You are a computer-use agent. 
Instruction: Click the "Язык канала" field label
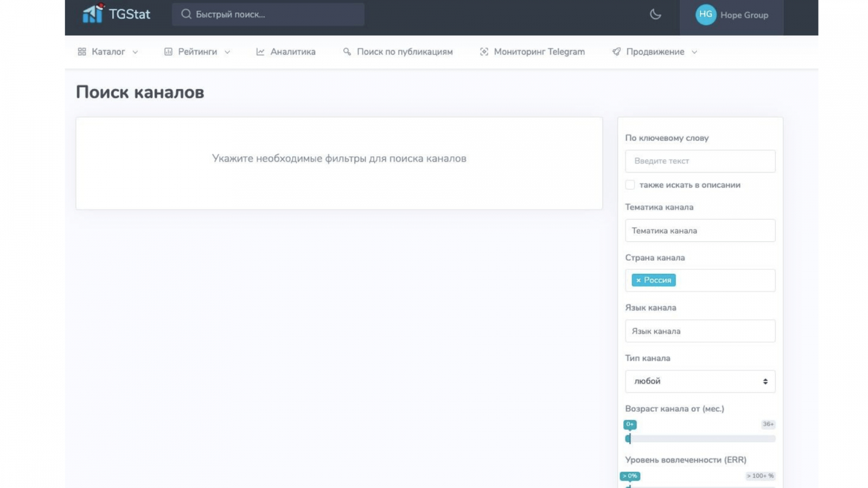pyautogui.click(x=650, y=308)
